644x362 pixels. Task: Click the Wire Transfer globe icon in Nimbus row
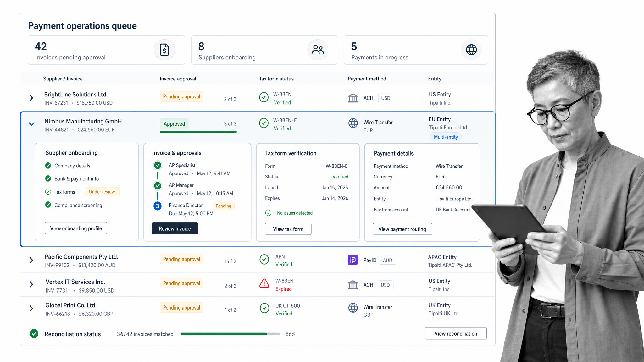[353, 123]
